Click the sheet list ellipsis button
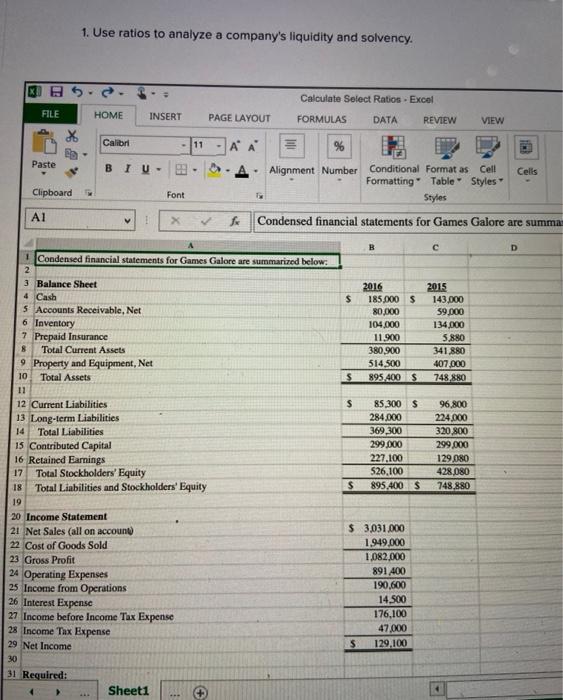 tap(85, 694)
